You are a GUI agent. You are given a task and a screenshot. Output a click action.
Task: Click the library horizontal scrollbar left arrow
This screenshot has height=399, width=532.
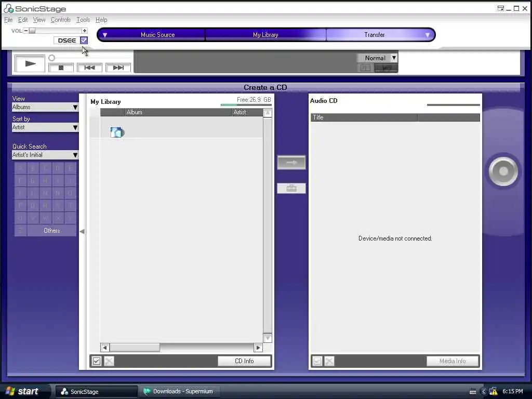click(105, 348)
